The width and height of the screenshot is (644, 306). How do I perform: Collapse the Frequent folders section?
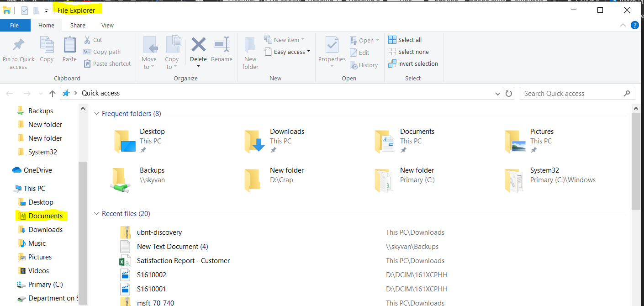[x=96, y=113]
